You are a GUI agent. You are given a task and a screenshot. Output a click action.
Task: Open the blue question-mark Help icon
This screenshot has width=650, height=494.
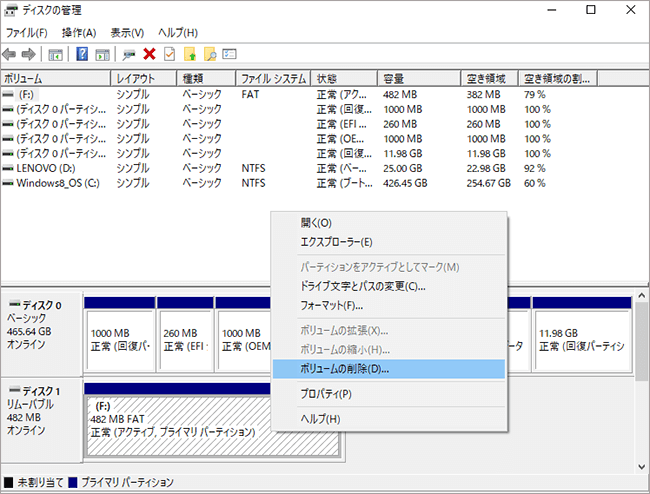tap(82, 54)
